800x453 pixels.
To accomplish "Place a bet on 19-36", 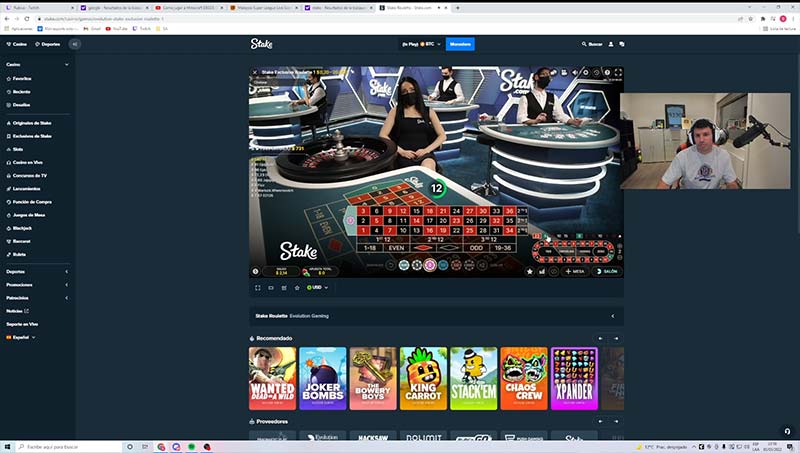I will point(502,247).
